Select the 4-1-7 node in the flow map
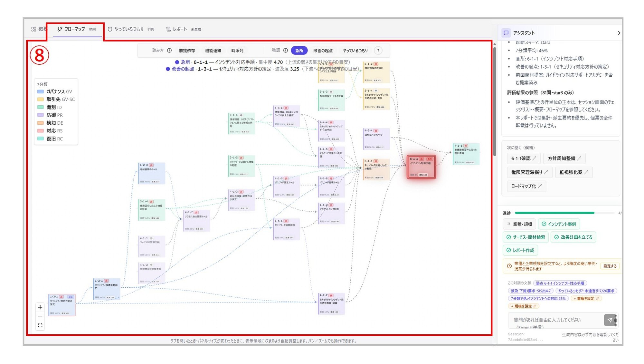The height and width of the screenshot is (364, 644). click(197, 221)
